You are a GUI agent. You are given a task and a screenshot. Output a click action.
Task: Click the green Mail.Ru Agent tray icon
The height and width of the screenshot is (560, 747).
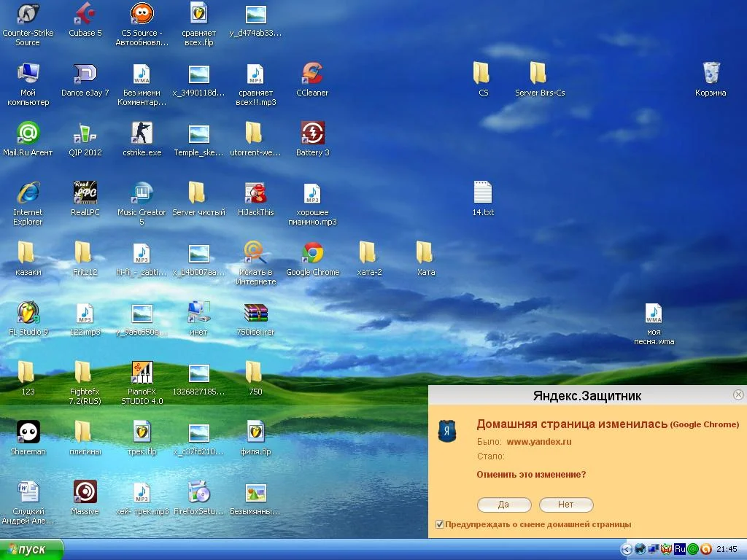pyautogui.click(x=693, y=550)
